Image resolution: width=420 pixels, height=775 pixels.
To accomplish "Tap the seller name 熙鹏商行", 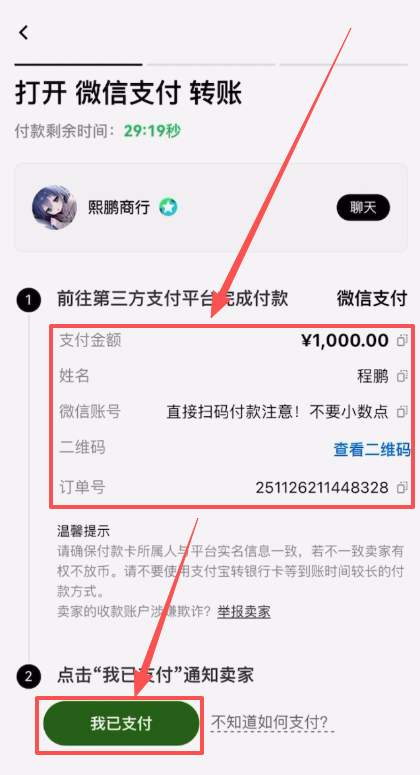I will (x=119, y=208).
